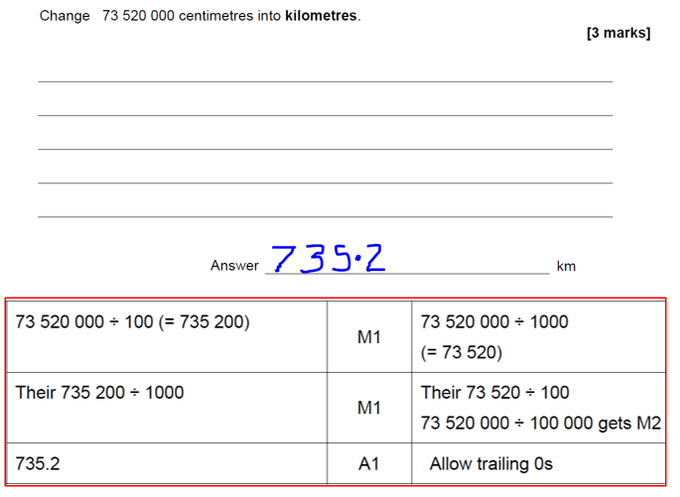Click the question text starting with "Change"
Viewport: 680px width, 497px height.
point(198,16)
